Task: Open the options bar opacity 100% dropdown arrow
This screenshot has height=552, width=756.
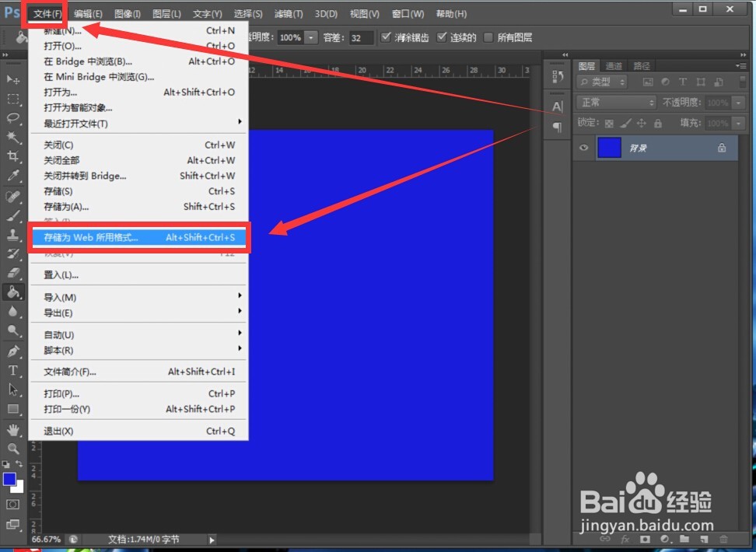Action: (311, 37)
